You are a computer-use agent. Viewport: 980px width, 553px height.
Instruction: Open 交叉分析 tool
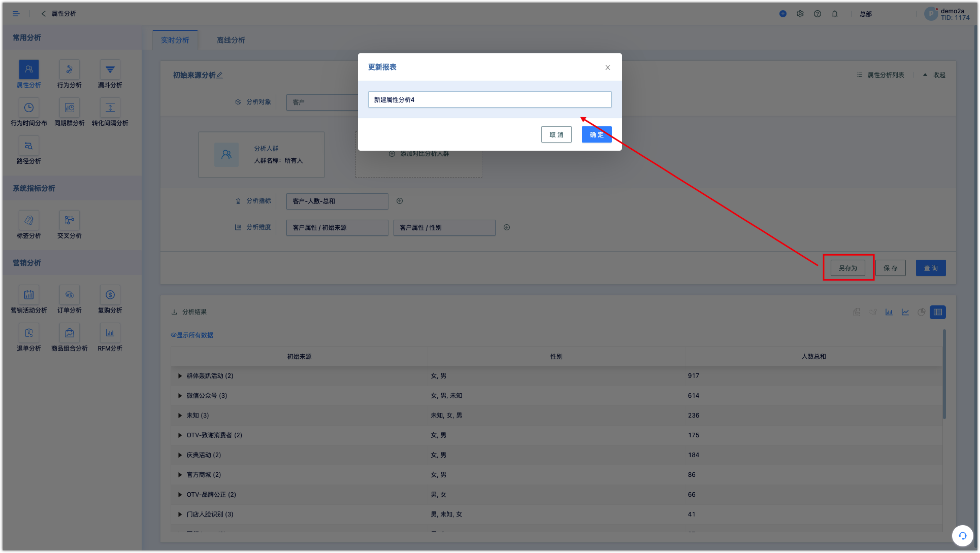[x=69, y=225]
